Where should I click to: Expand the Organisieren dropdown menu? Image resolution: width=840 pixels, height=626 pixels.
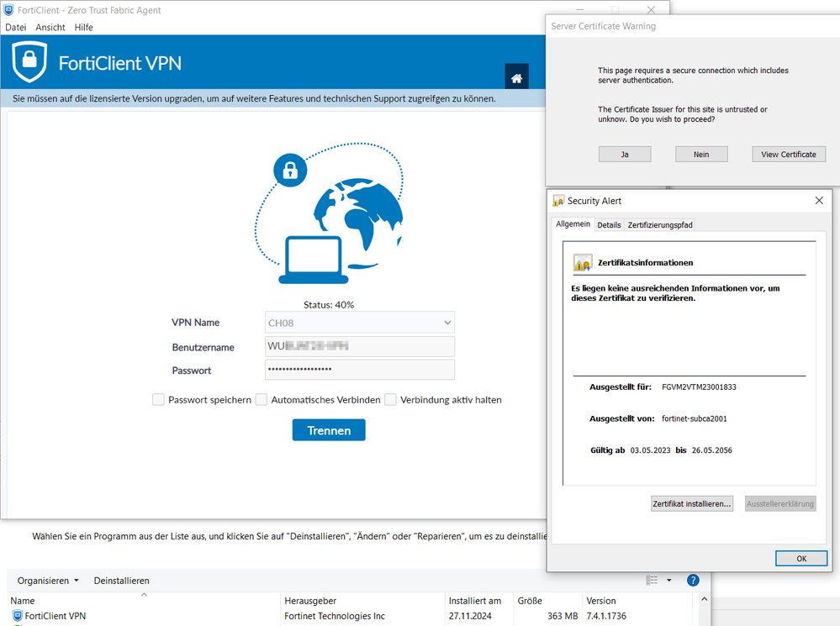coord(48,581)
